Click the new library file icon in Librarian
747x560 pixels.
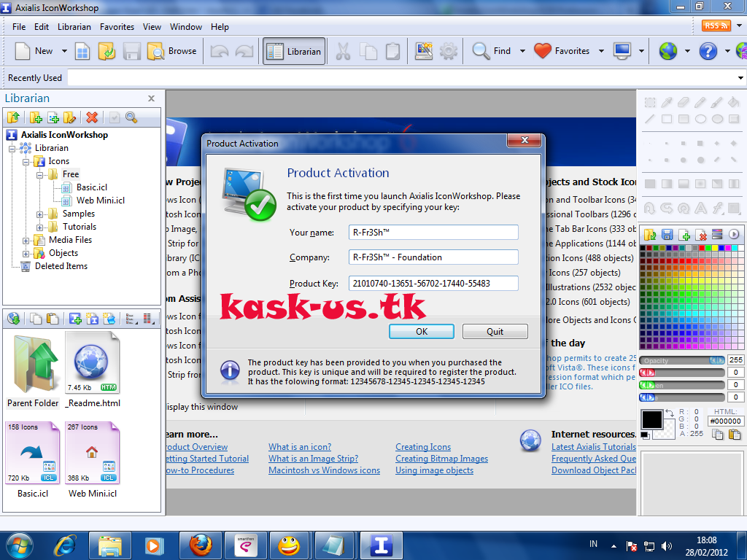(53, 117)
